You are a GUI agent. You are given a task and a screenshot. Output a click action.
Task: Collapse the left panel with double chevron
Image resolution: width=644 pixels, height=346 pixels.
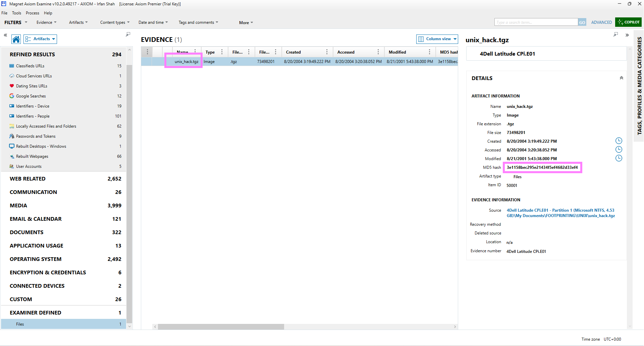click(5, 35)
